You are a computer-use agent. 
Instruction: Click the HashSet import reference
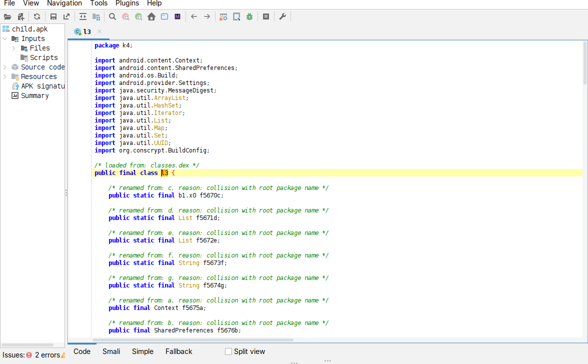(166, 105)
